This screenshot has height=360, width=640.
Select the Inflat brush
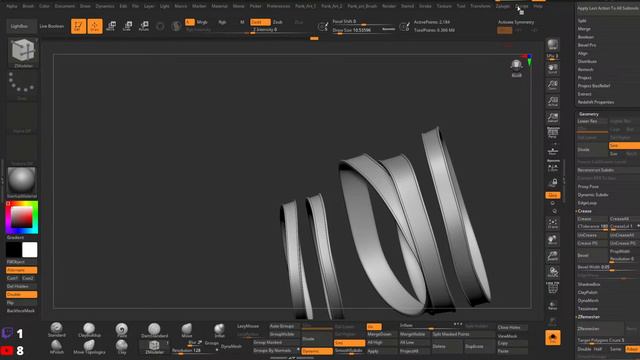point(220,330)
